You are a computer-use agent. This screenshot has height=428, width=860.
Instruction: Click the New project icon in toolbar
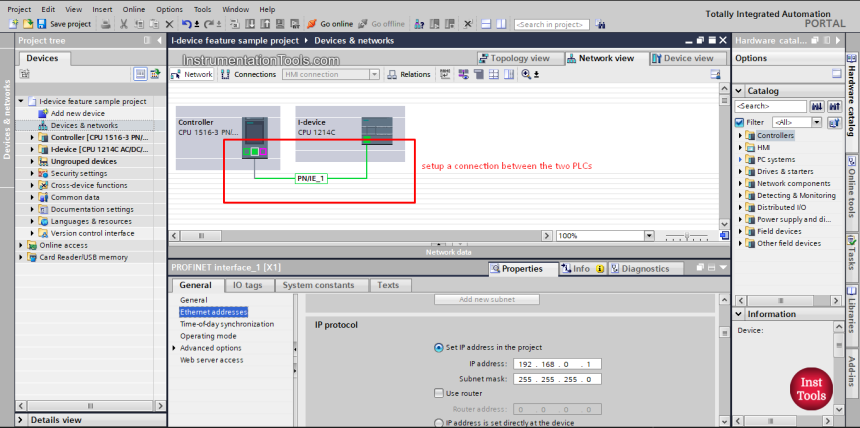coord(14,24)
